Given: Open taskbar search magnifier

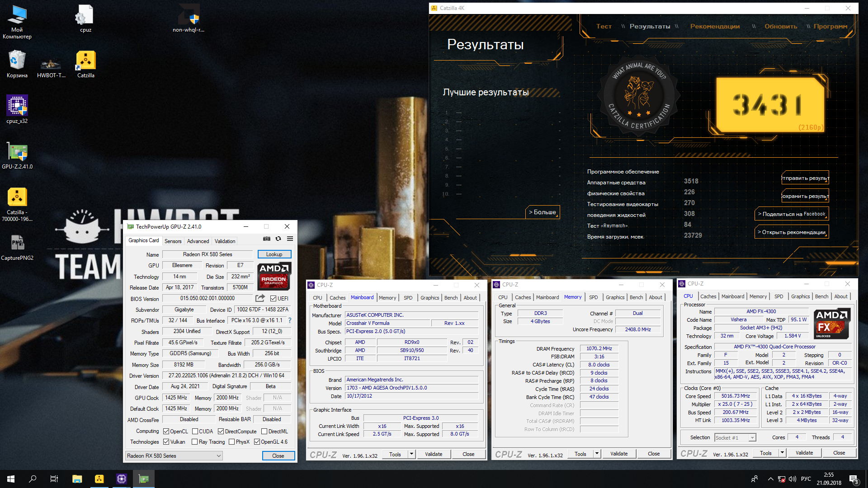Looking at the screenshot, I should [x=33, y=479].
